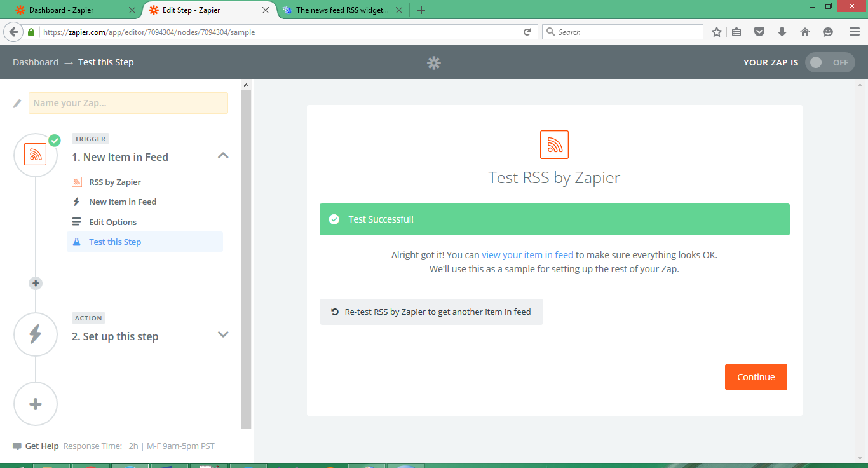Click the flask icon beside Test this Step
868x468 pixels.
[76, 242]
